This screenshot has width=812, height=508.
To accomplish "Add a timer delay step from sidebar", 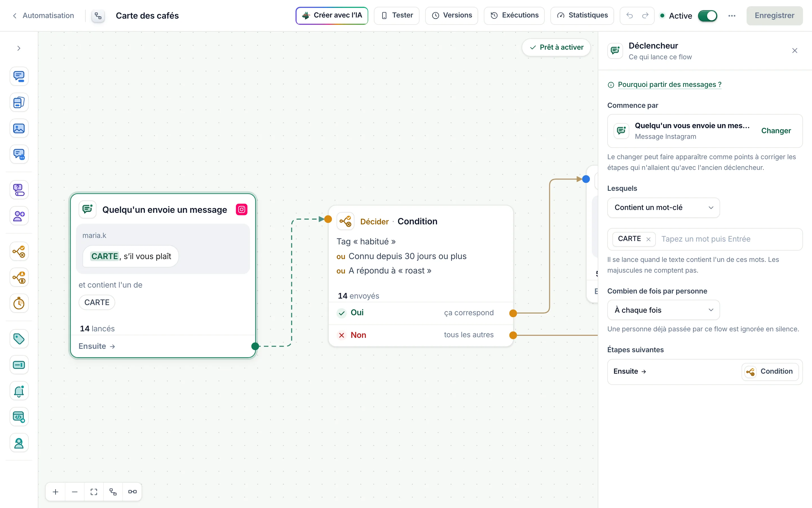I will [x=19, y=303].
